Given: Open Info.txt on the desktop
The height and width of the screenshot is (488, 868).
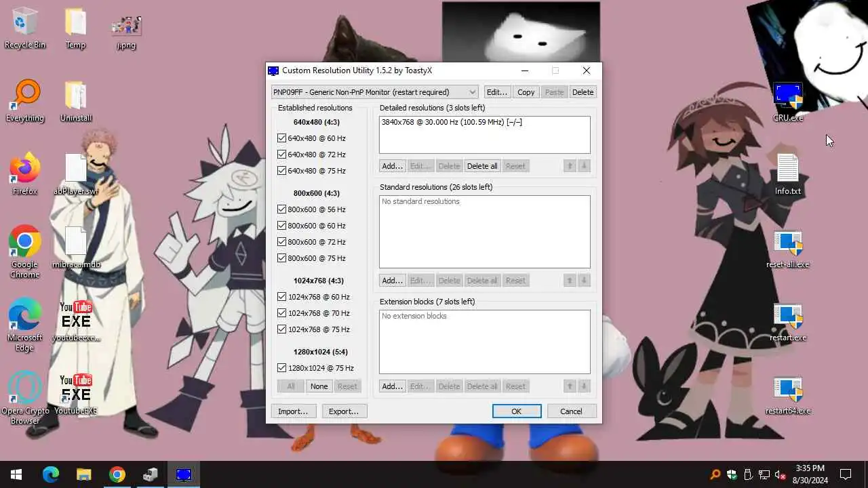Looking at the screenshot, I should 788,174.
